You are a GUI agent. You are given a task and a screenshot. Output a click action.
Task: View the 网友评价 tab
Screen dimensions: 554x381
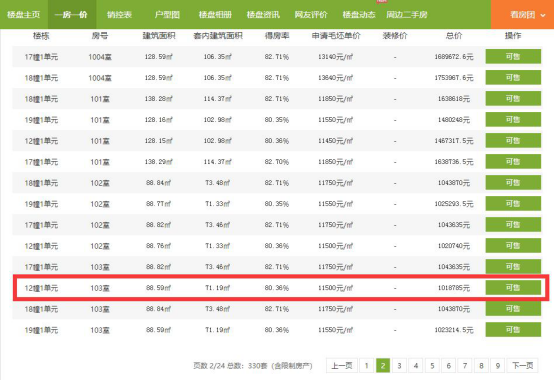(311, 14)
